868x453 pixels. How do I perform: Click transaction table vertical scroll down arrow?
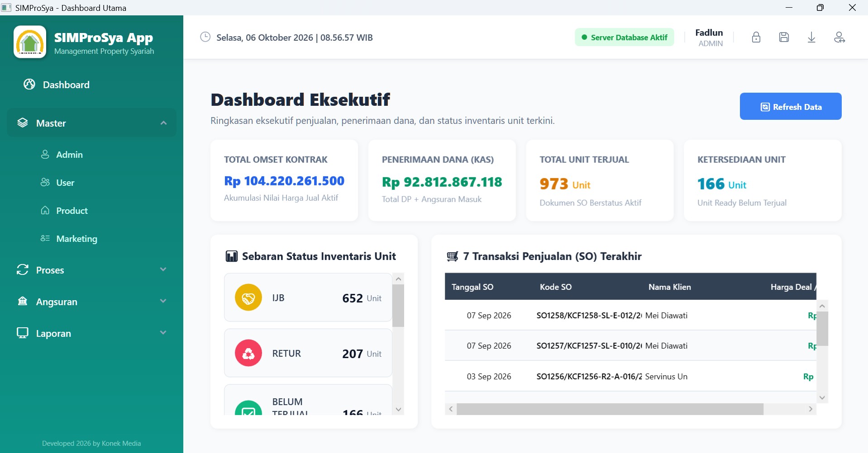(822, 398)
